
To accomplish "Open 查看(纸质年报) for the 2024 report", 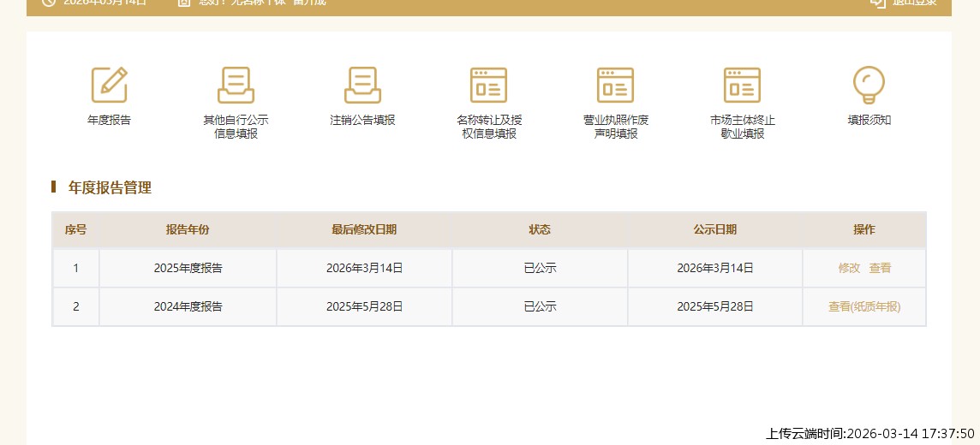I will [x=864, y=306].
